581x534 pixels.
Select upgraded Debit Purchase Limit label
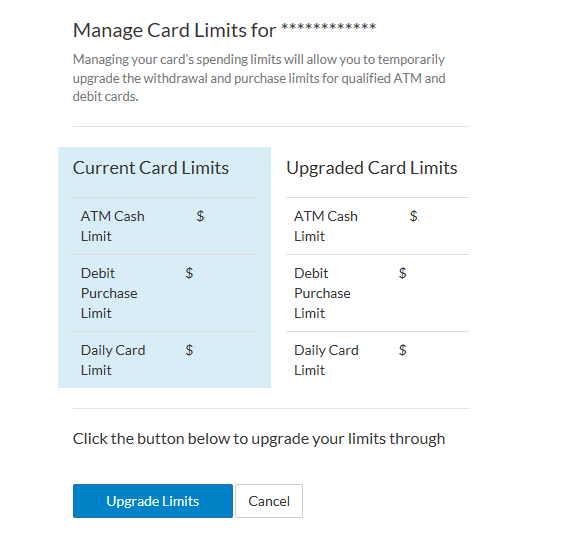coord(322,293)
